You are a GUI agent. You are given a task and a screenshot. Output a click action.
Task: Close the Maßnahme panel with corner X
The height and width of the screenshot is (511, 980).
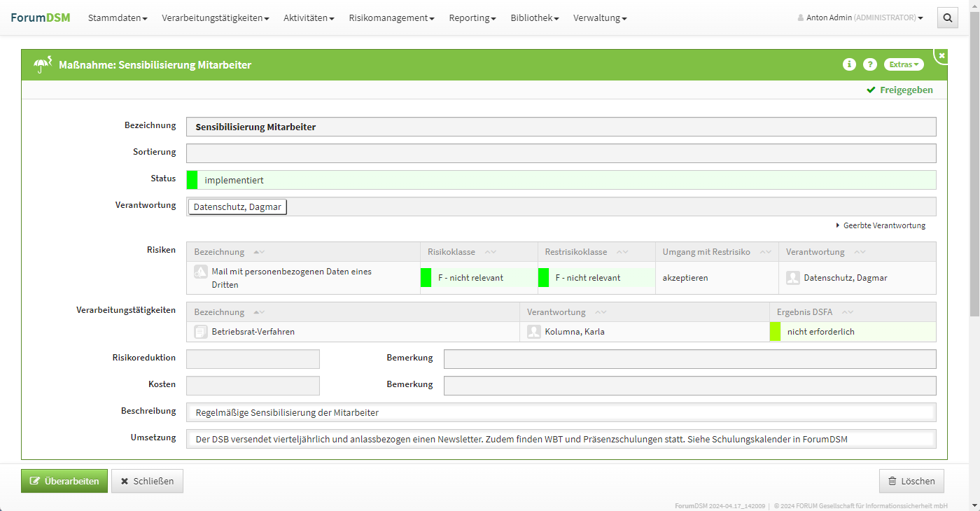coord(942,55)
